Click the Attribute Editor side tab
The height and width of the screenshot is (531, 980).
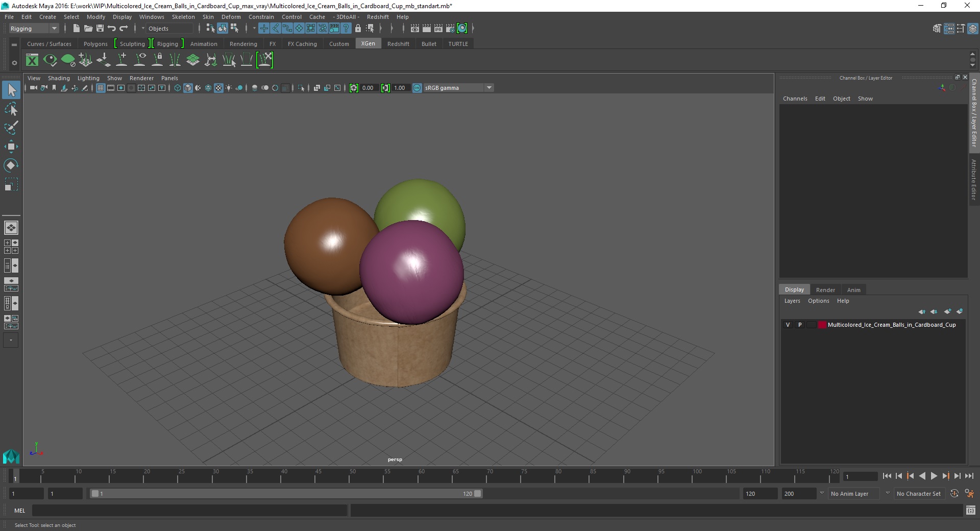point(974,180)
